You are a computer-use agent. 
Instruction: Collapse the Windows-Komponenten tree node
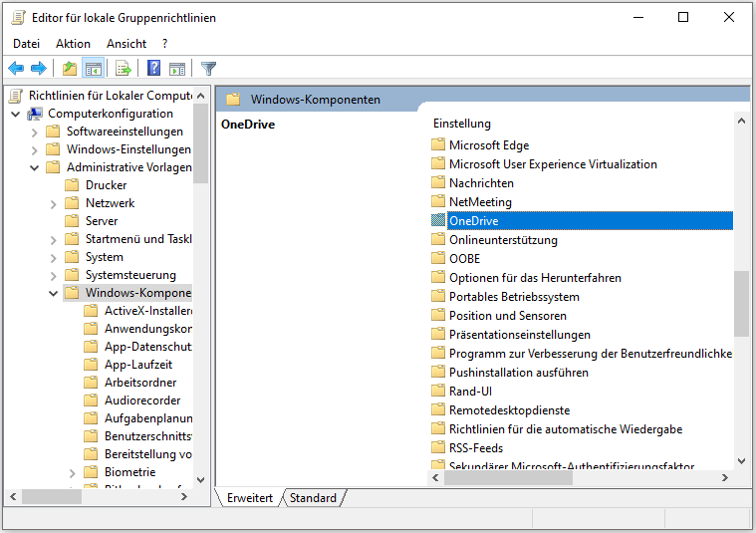click(x=54, y=293)
